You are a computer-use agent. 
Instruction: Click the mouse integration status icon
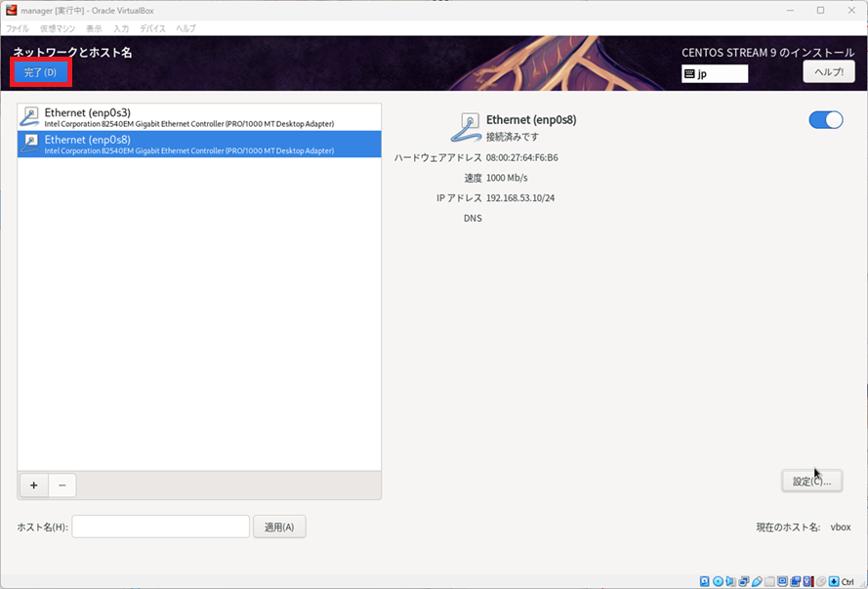pyautogui.click(x=821, y=581)
